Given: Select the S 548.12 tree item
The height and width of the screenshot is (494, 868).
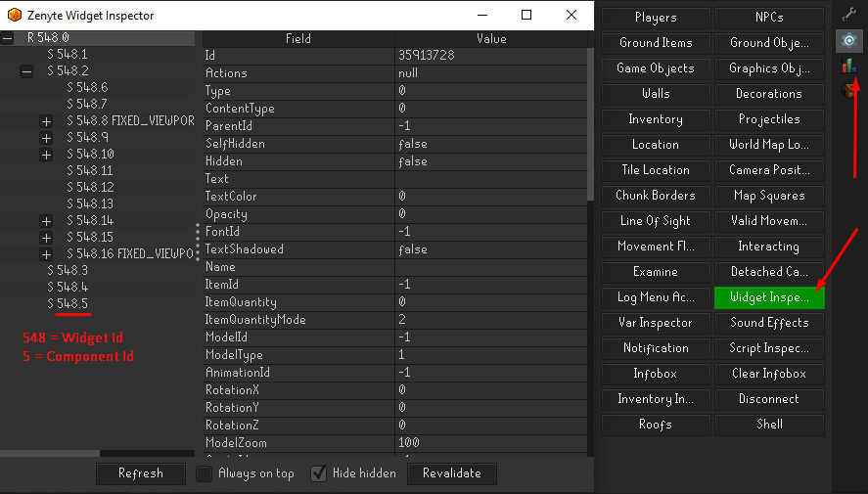Looking at the screenshot, I should (90, 187).
